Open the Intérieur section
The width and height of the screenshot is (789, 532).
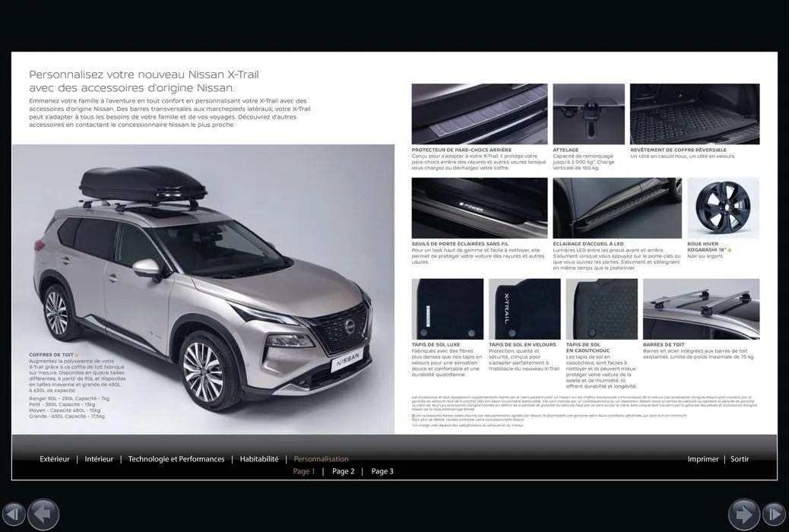(x=97, y=458)
